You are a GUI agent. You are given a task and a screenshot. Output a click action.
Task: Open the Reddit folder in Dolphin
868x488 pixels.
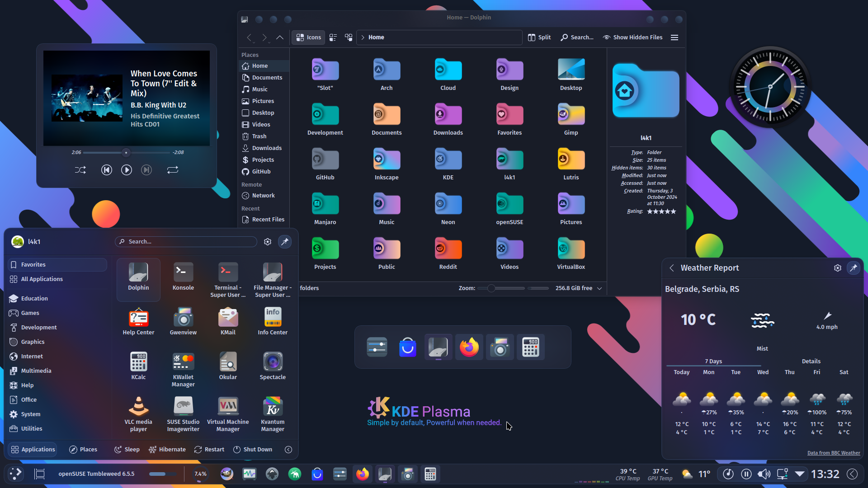coord(448,253)
